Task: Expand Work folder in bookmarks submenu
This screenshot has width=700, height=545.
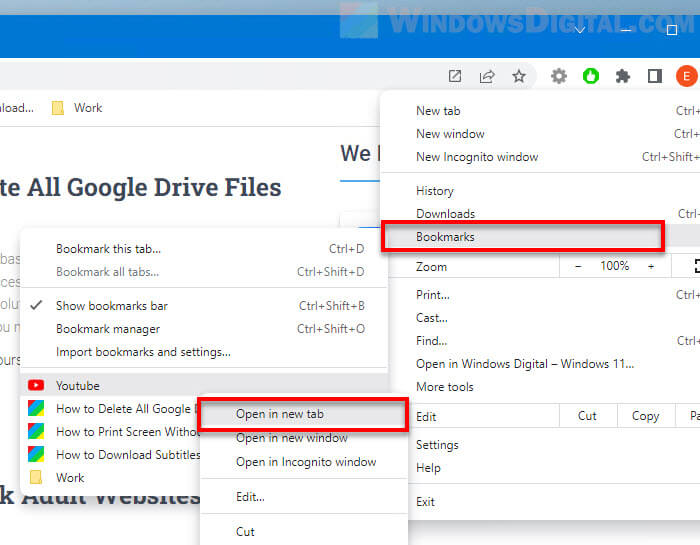Action: pyautogui.click(x=110, y=478)
